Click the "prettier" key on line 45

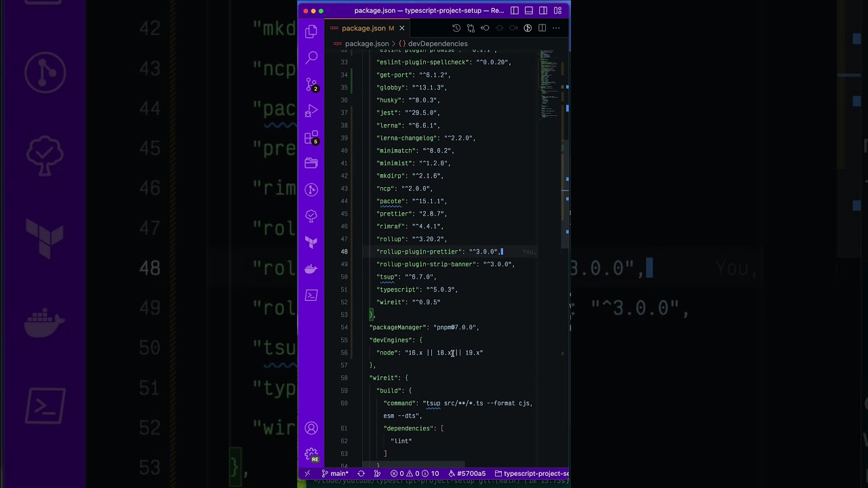pos(395,213)
